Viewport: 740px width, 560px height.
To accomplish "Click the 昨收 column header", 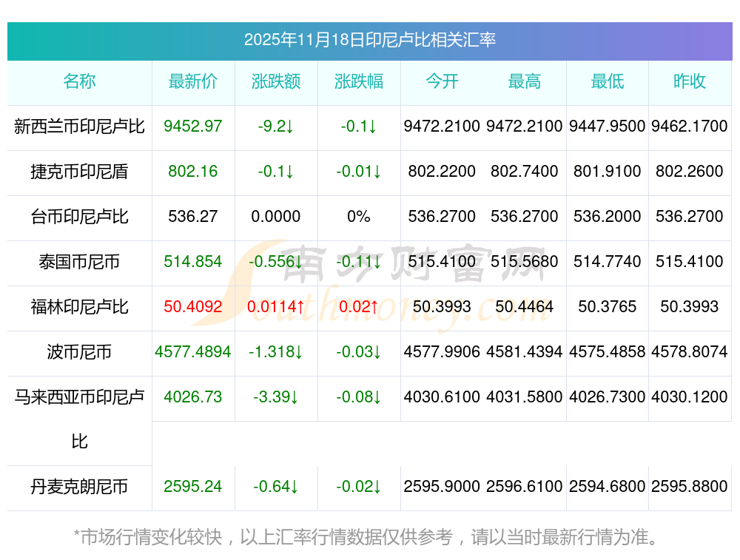I will point(690,81).
